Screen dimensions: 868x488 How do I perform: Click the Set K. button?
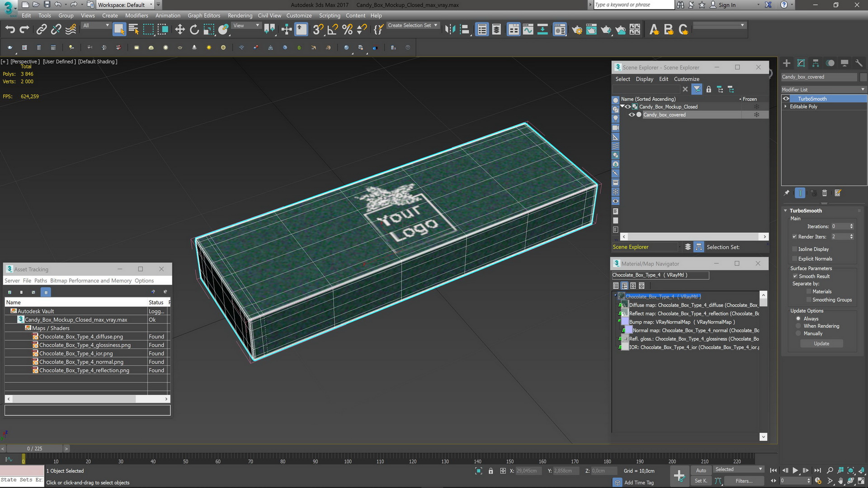(x=701, y=481)
